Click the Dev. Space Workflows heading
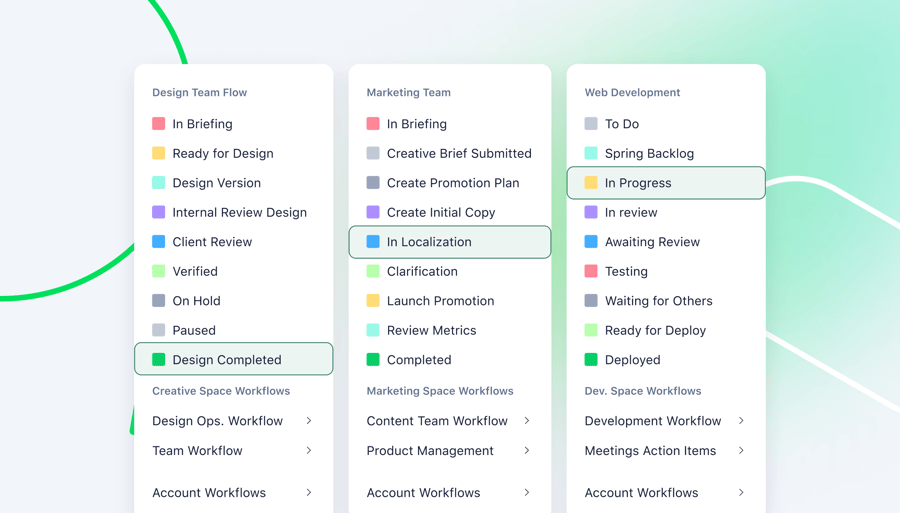Screen dimensions: 900x513 point(643,391)
